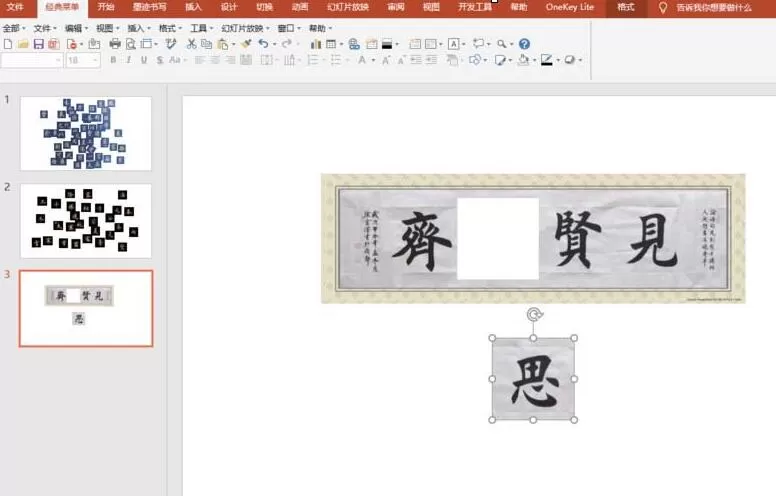Toggle Bold formatting button

pyautogui.click(x=113, y=60)
